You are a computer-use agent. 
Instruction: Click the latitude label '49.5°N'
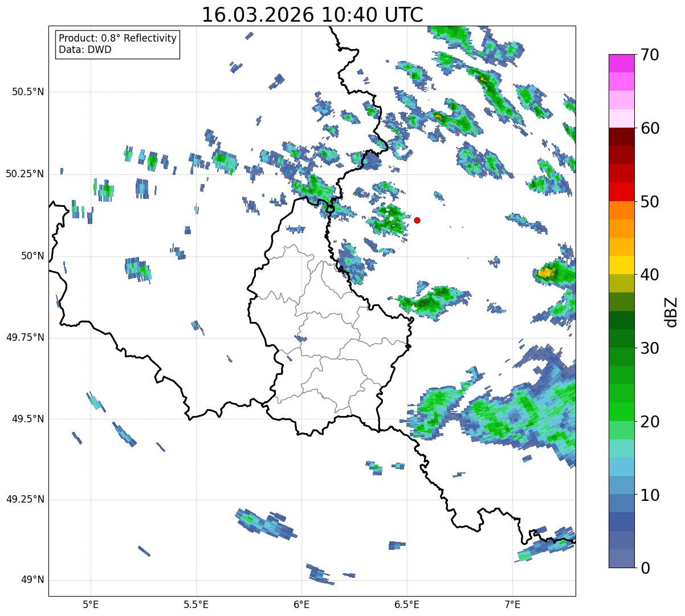point(28,419)
